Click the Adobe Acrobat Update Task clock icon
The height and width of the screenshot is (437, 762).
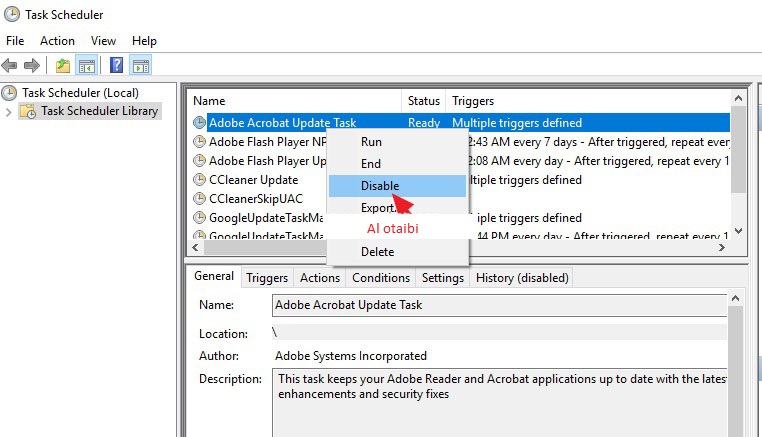199,122
